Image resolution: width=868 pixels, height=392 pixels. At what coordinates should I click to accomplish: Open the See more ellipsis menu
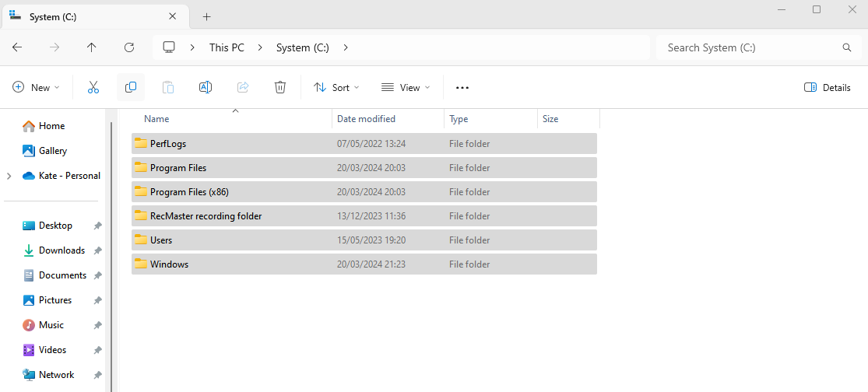tap(462, 88)
